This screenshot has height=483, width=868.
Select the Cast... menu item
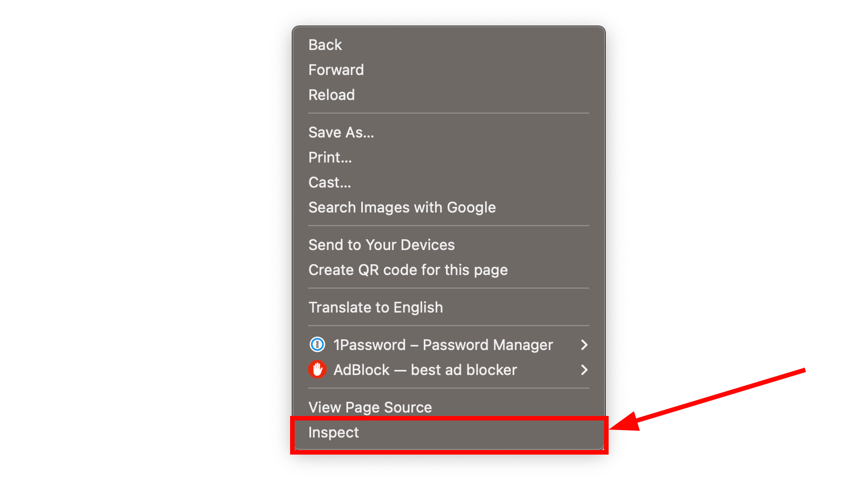click(x=330, y=182)
